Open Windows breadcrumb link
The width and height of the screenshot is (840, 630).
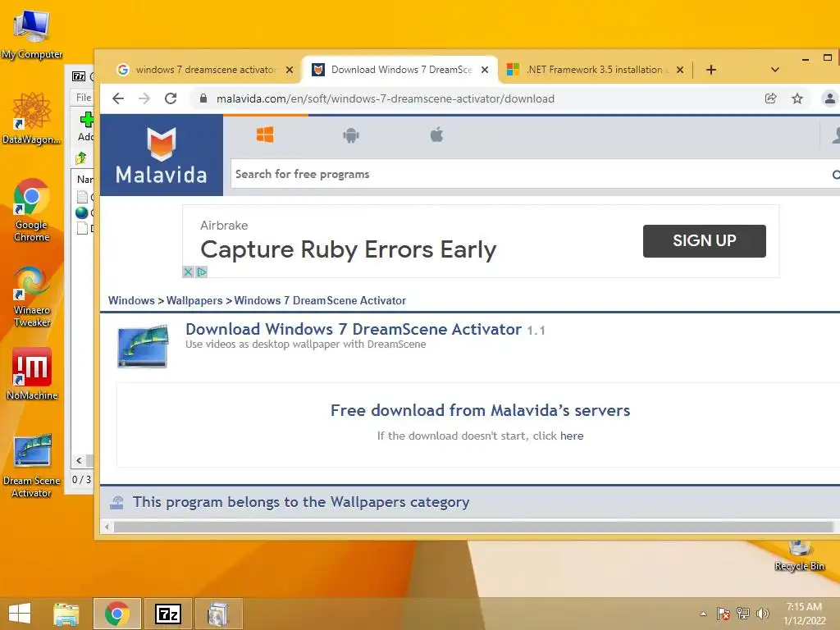pyautogui.click(x=131, y=300)
